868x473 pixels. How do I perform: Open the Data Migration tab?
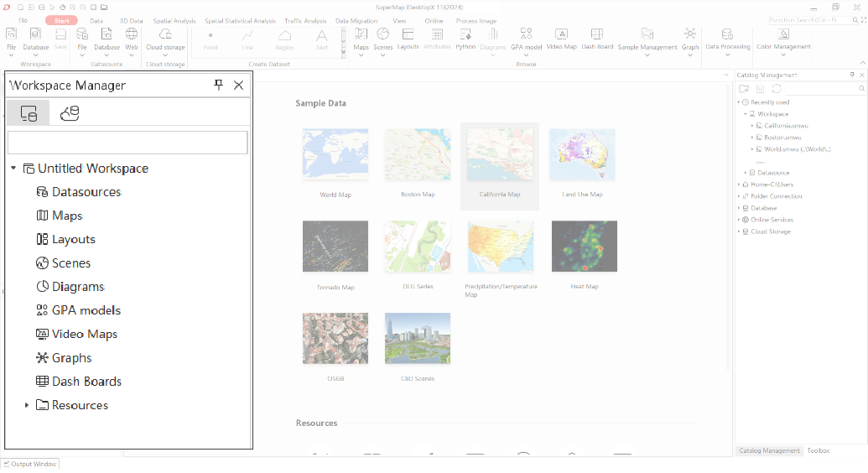pos(356,20)
